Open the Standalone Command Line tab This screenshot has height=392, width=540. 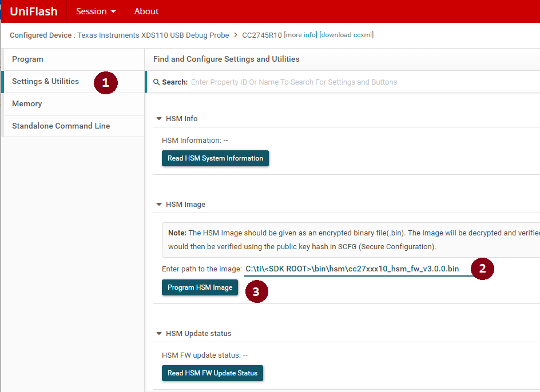pyautogui.click(x=61, y=126)
